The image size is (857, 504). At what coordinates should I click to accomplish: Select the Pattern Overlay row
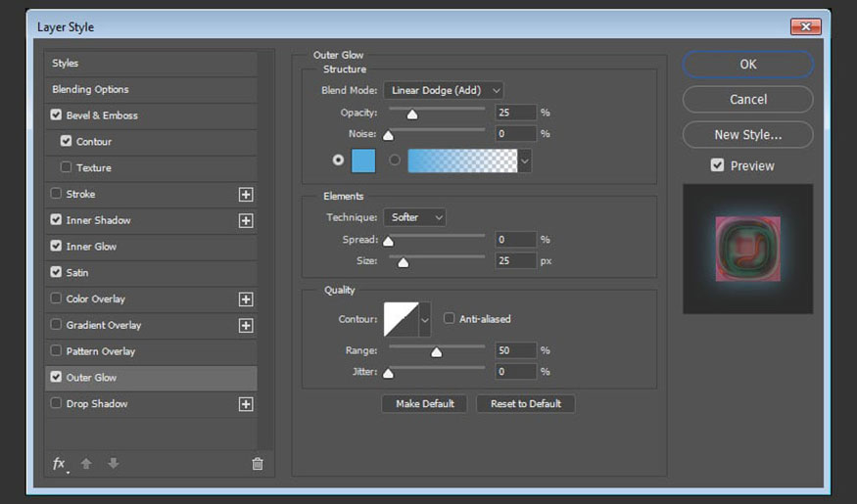(150, 351)
